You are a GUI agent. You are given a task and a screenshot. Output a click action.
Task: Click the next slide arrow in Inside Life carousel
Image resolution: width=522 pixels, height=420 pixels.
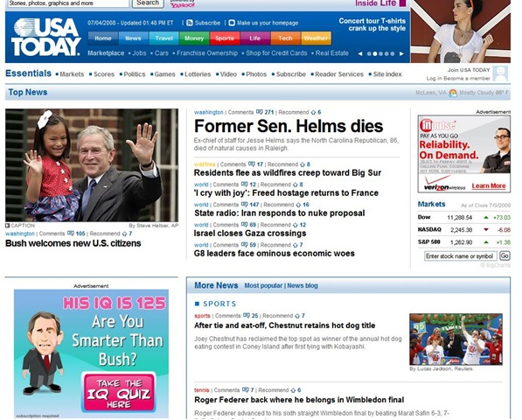pos(401,53)
